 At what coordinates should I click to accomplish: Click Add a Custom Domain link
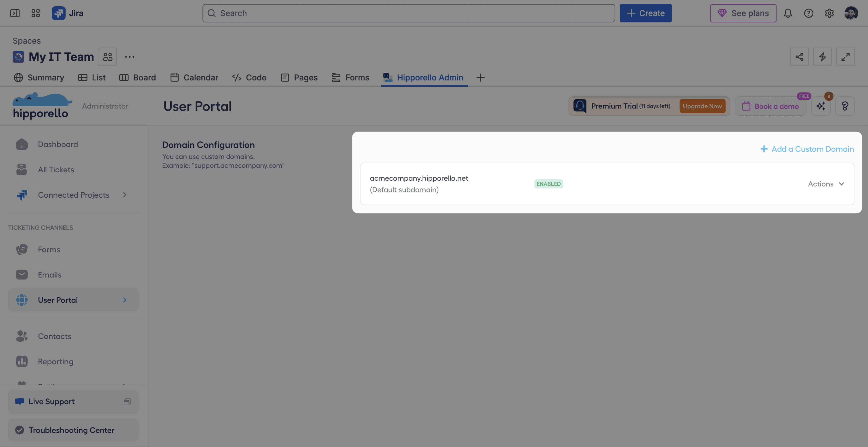point(807,149)
